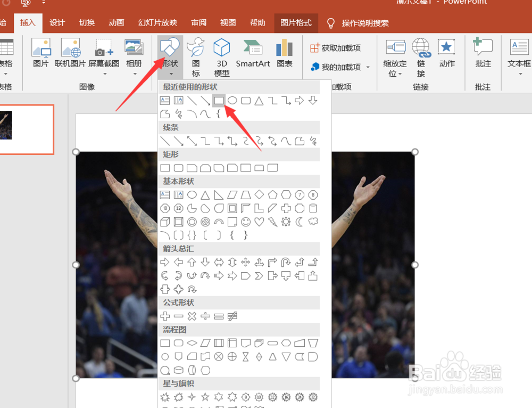Screen dimensions: 532x408
Task: Select down arrow in recently used shapes
Action: pyautogui.click(x=313, y=101)
